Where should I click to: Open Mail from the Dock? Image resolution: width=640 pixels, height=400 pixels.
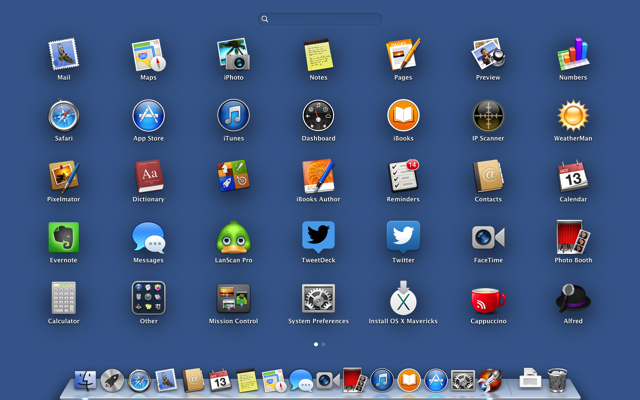[x=166, y=380]
